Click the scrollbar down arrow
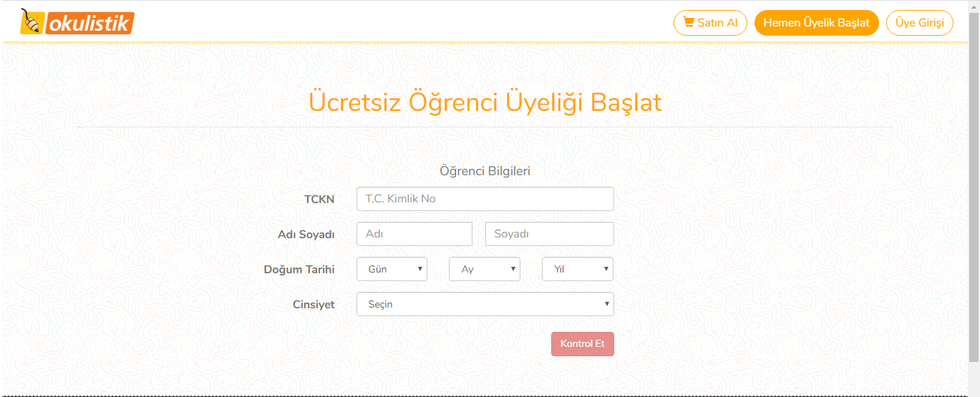The image size is (980, 397). (974, 392)
